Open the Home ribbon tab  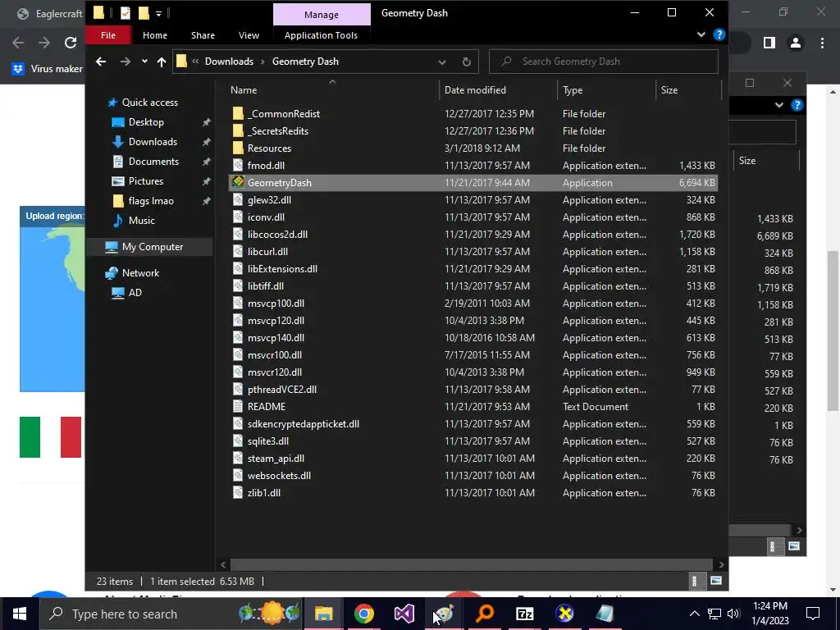155,35
